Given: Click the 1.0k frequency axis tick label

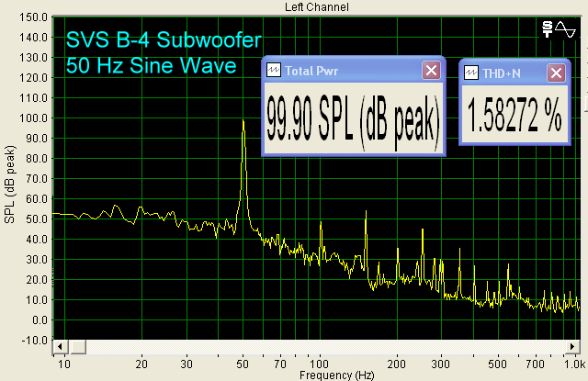Looking at the screenshot, I should pyautogui.click(x=575, y=364).
